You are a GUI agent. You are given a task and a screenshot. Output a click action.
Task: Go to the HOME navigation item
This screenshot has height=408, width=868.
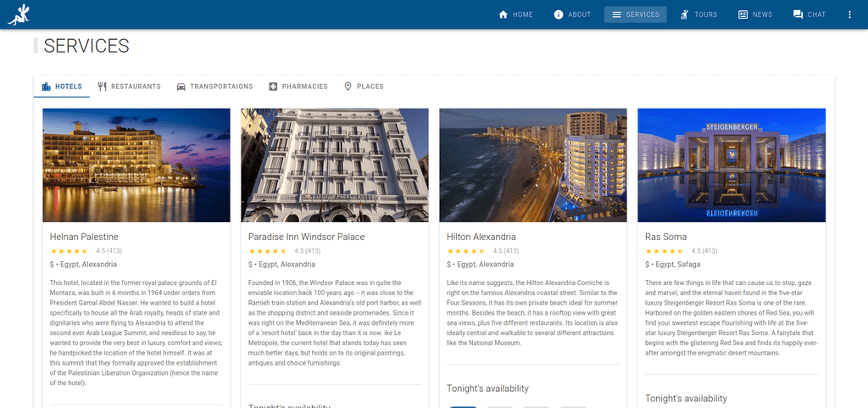[515, 14]
